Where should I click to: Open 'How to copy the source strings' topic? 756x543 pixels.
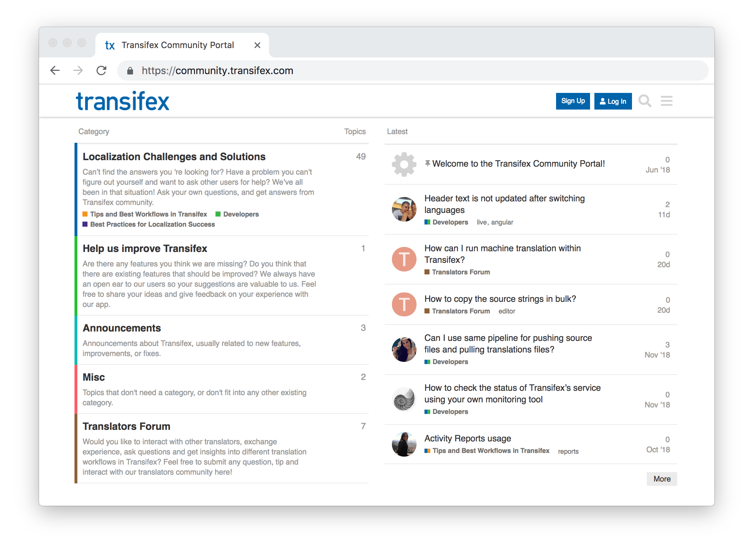coord(500,299)
